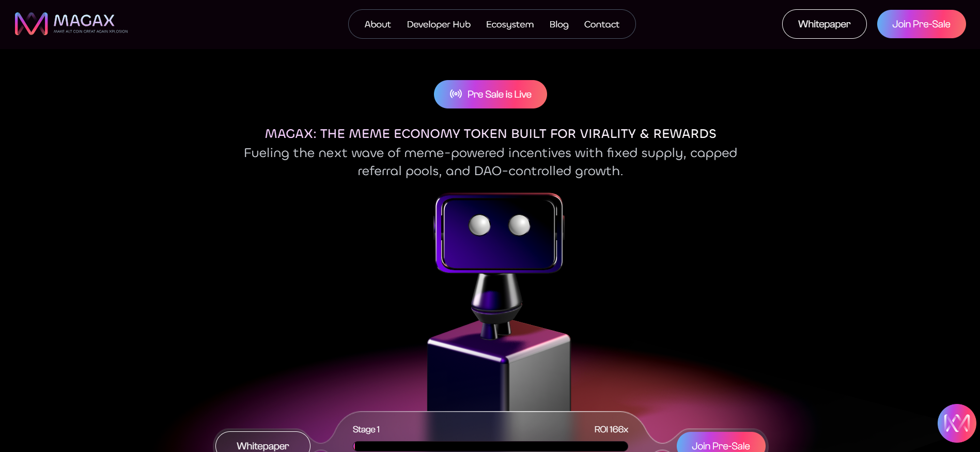This screenshot has width=980, height=452.
Task: Open the floating MAGAX chat bubble icon
Action: click(x=957, y=423)
